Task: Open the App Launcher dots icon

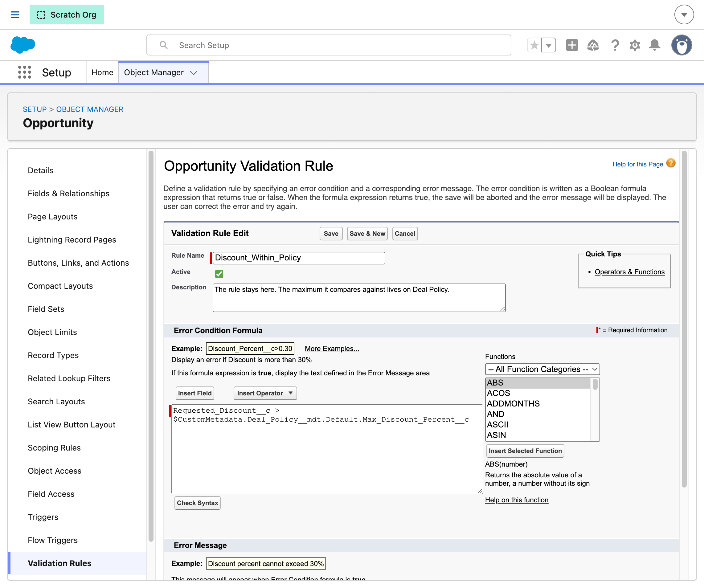Action: click(x=24, y=72)
